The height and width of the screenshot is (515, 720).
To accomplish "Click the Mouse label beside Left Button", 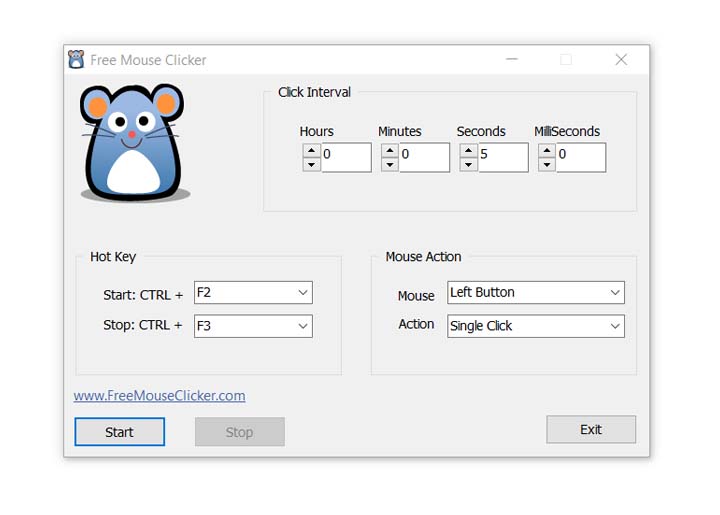I will pos(416,296).
